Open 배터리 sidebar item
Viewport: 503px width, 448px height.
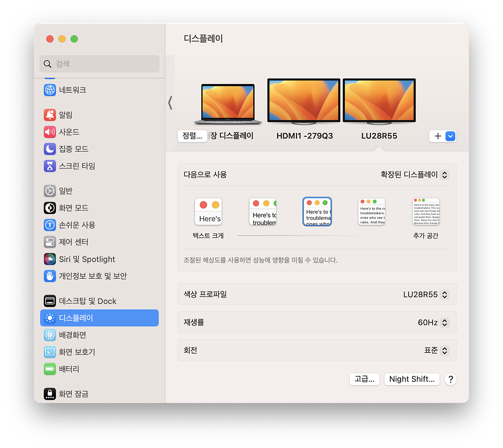click(99, 369)
